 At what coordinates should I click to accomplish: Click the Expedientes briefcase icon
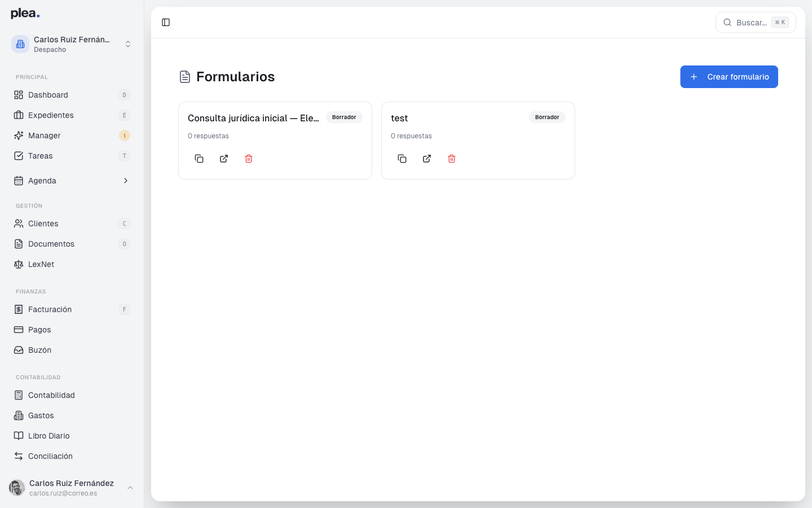pos(19,115)
